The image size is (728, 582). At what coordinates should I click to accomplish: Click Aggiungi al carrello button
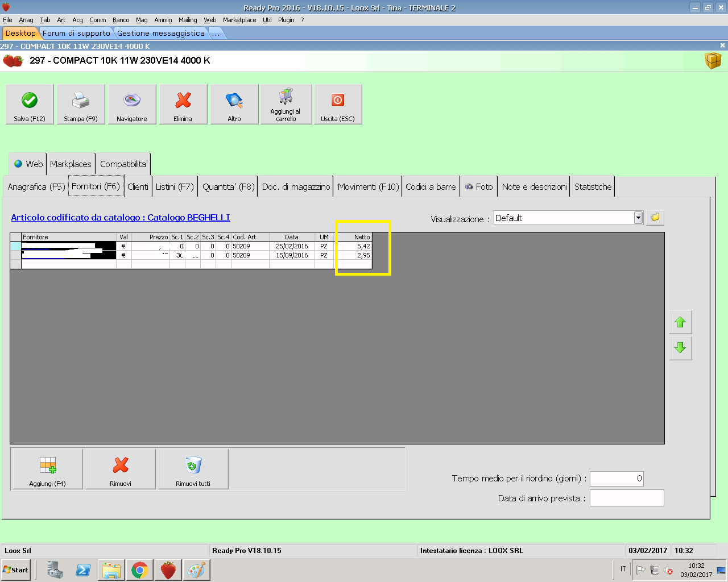286,104
